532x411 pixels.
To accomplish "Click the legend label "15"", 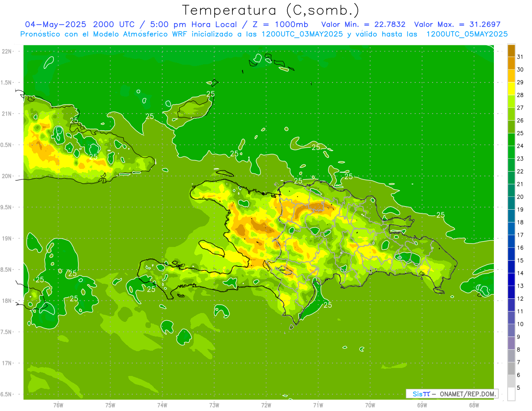I will coord(520,261).
